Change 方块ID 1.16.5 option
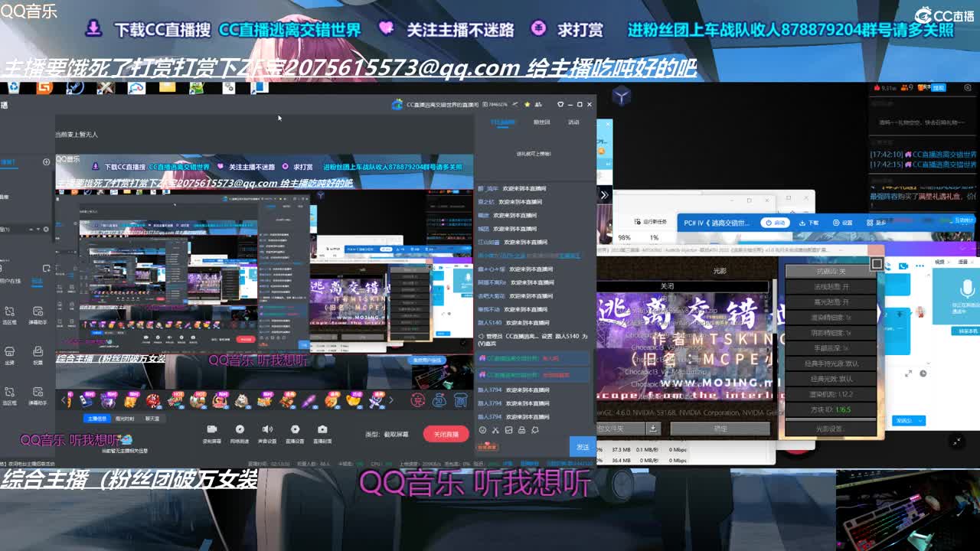 pos(830,409)
